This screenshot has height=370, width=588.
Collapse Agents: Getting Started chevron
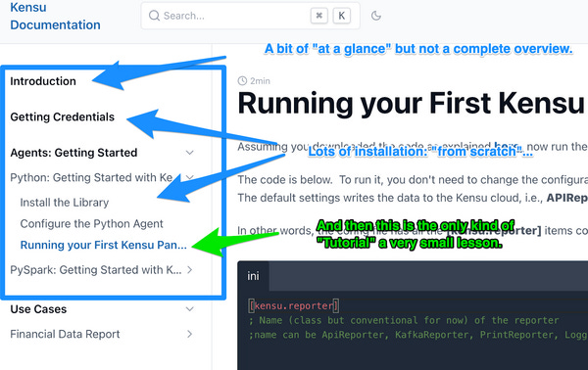[190, 153]
